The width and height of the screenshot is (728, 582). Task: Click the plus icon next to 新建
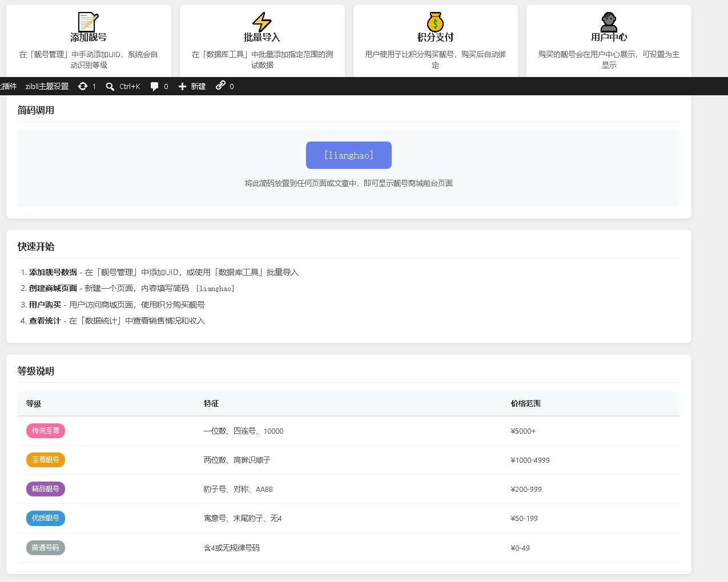pos(182,86)
